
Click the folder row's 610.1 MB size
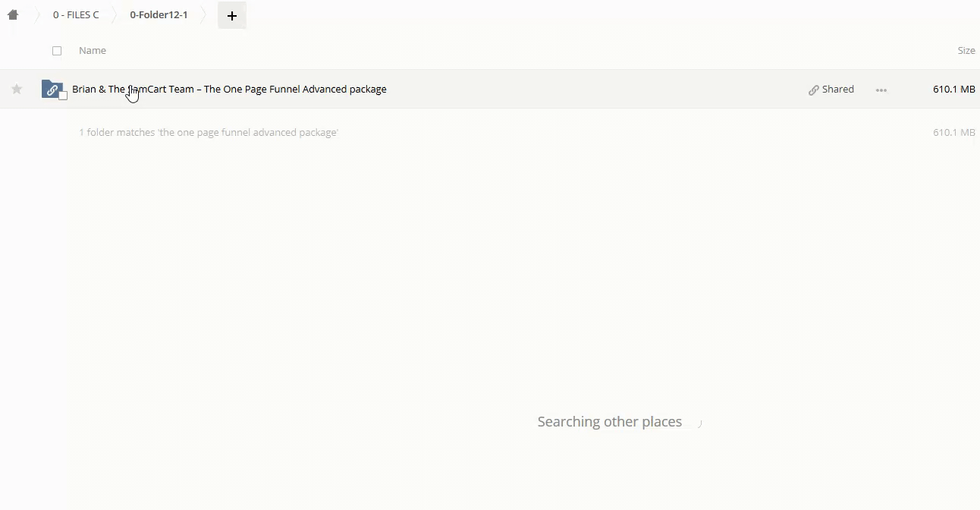pos(953,90)
